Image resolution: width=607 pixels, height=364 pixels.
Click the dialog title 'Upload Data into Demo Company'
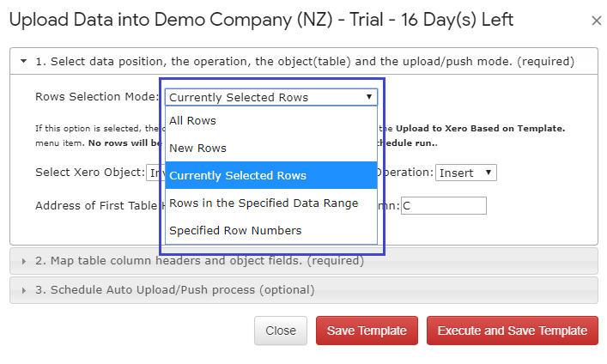(x=261, y=20)
